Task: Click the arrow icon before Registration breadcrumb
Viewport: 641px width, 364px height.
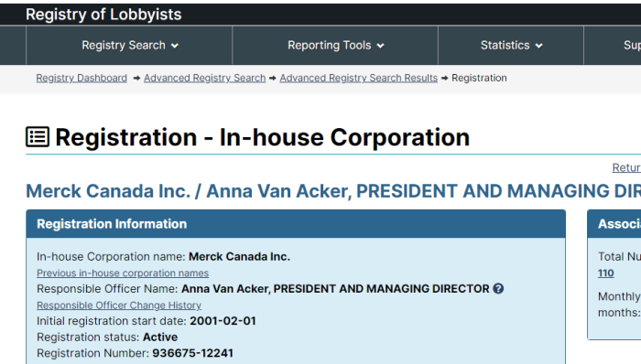Action: click(444, 78)
